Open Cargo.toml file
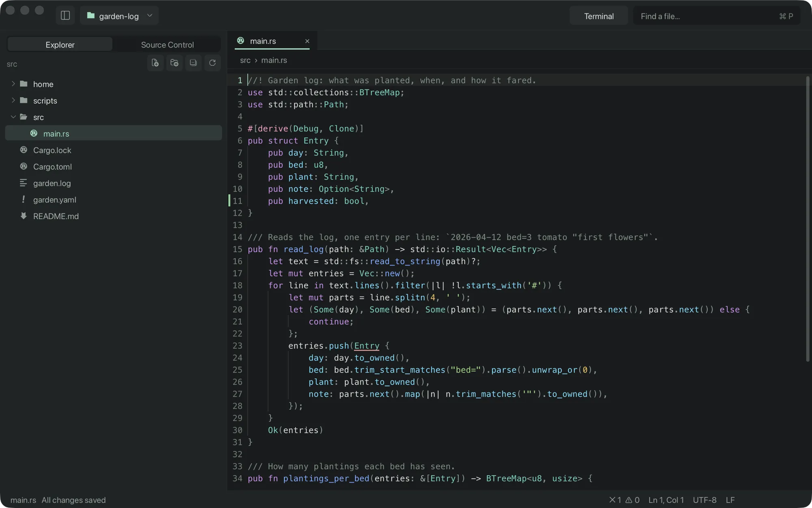 click(x=114, y=167)
